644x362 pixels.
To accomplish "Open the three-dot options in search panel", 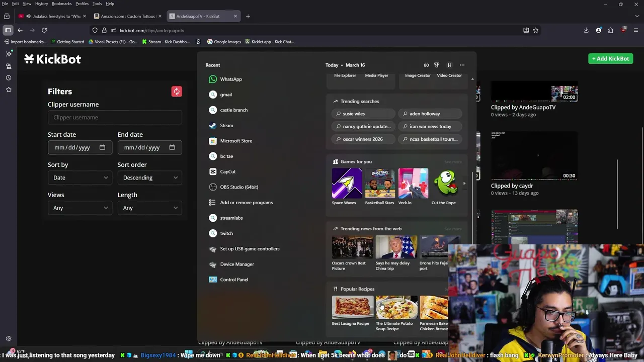I will click(x=462, y=65).
